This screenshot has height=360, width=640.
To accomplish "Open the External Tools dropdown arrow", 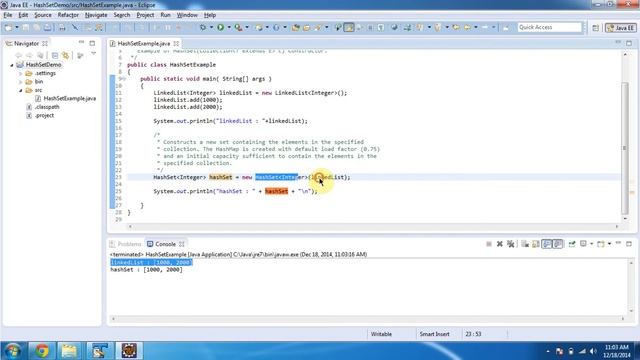I will 247,27.
